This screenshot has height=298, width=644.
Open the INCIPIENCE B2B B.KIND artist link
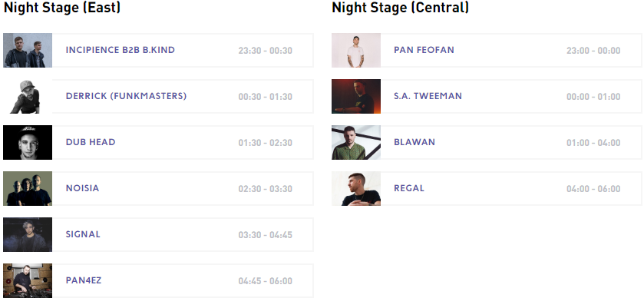pyautogui.click(x=121, y=50)
